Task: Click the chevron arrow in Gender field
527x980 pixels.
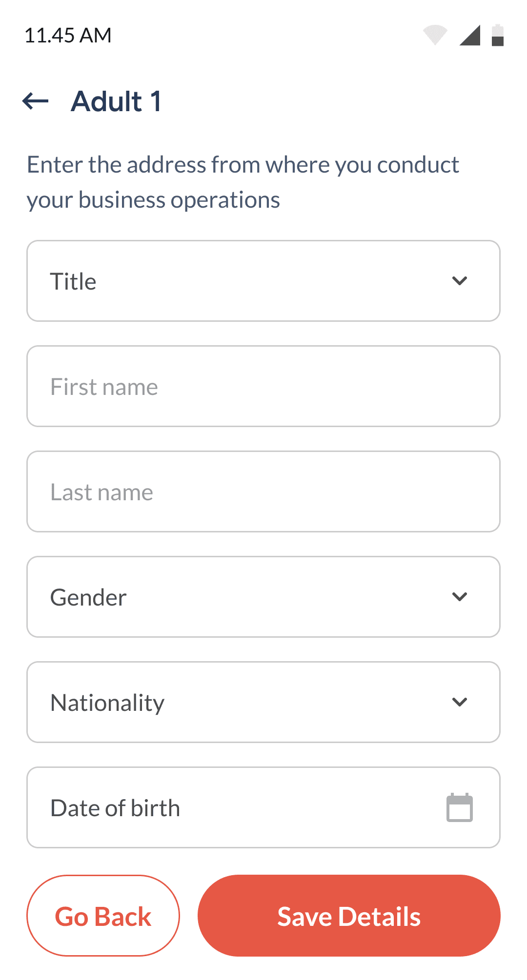Action: 460,597
